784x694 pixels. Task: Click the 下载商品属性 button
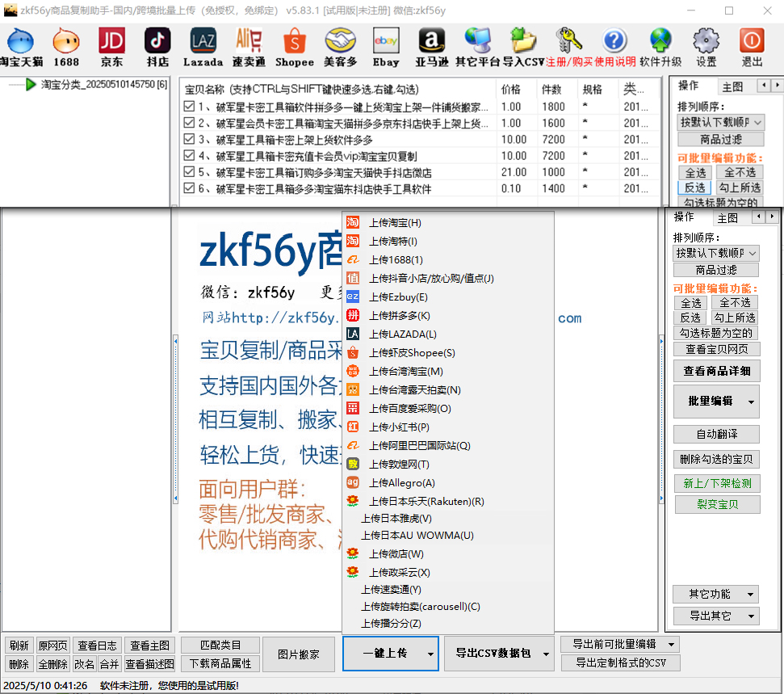220,663
